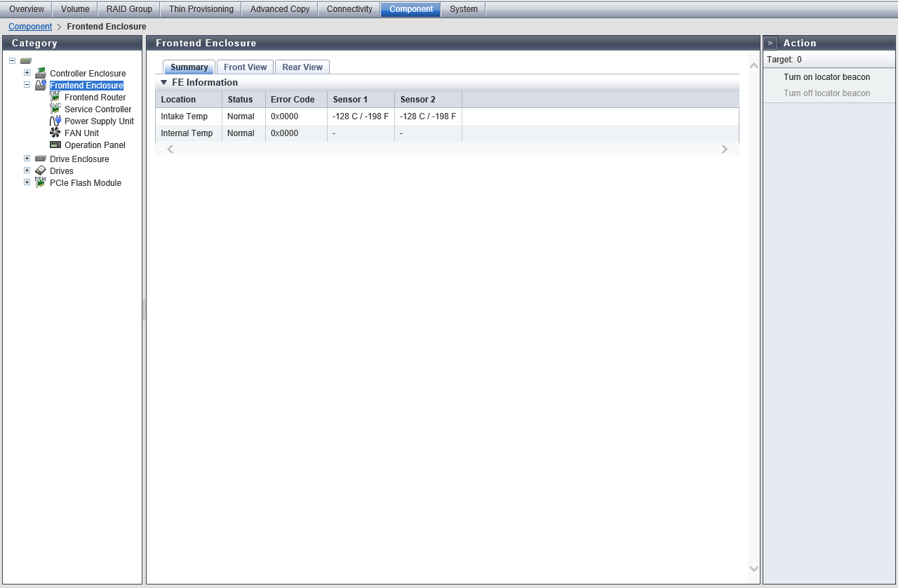This screenshot has width=898, height=588.
Task: Click the Power Supply Unit icon
Action: (x=55, y=121)
